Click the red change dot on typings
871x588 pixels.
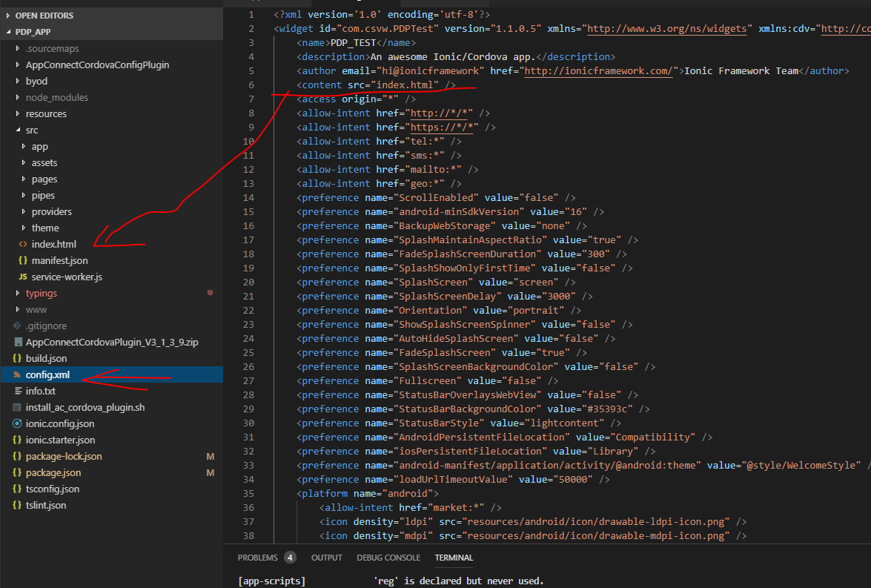[210, 293]
